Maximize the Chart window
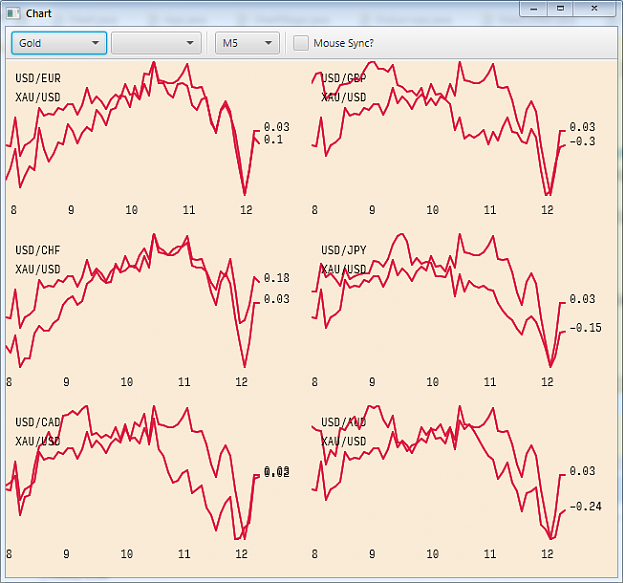The image size is (625, 583). coord(560,9)
